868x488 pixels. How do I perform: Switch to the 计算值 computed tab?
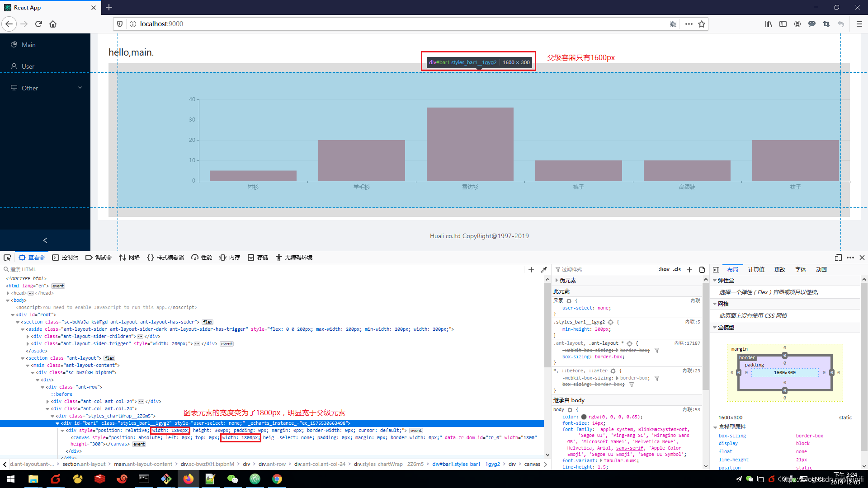click(756, 270)
